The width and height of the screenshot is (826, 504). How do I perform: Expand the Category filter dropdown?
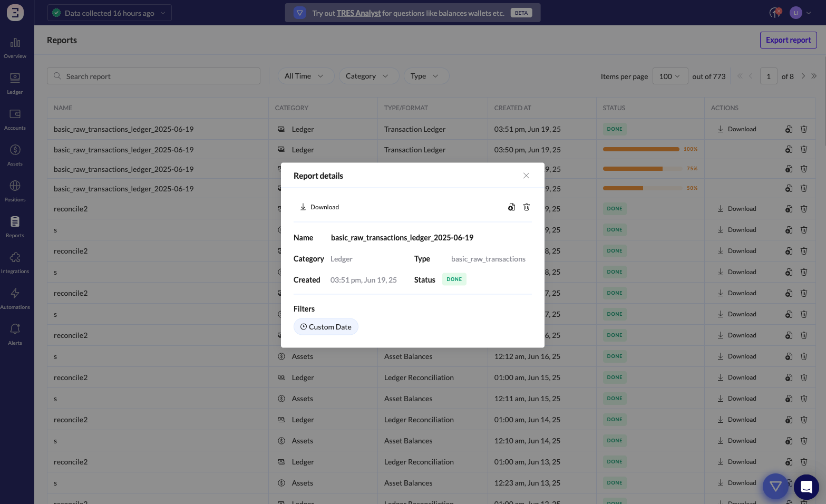coord(368,75)
